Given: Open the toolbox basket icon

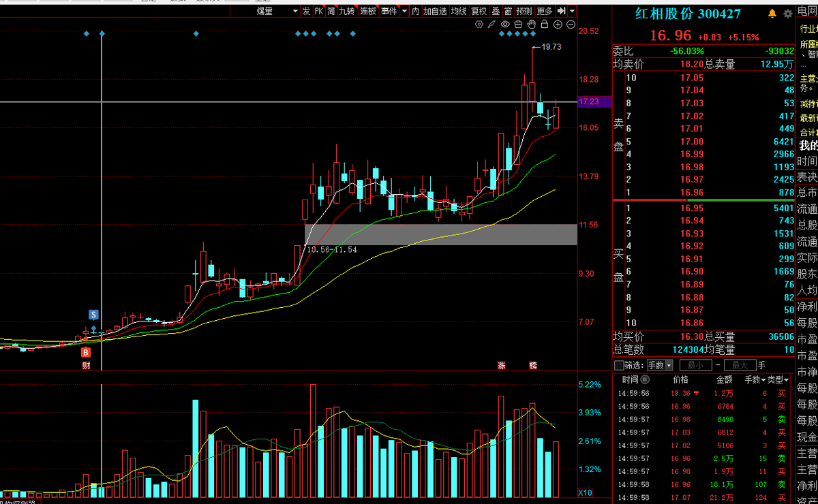Looking at the screenshot, I should [518, 25].
